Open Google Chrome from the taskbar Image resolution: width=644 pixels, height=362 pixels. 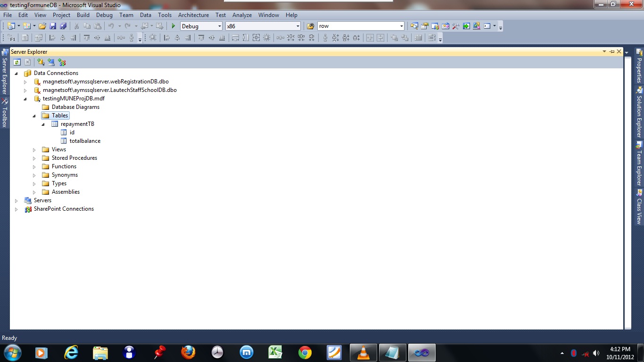pos(305,353)
